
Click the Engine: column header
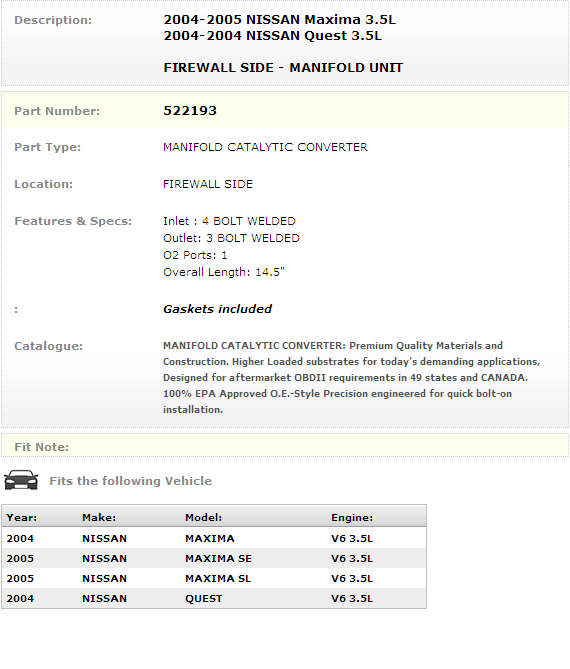352,518
